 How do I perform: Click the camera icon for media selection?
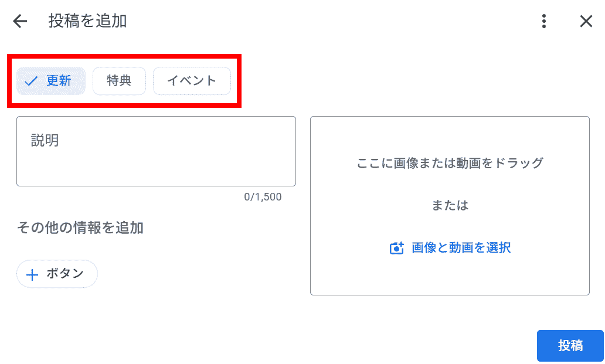coord(397,248)
